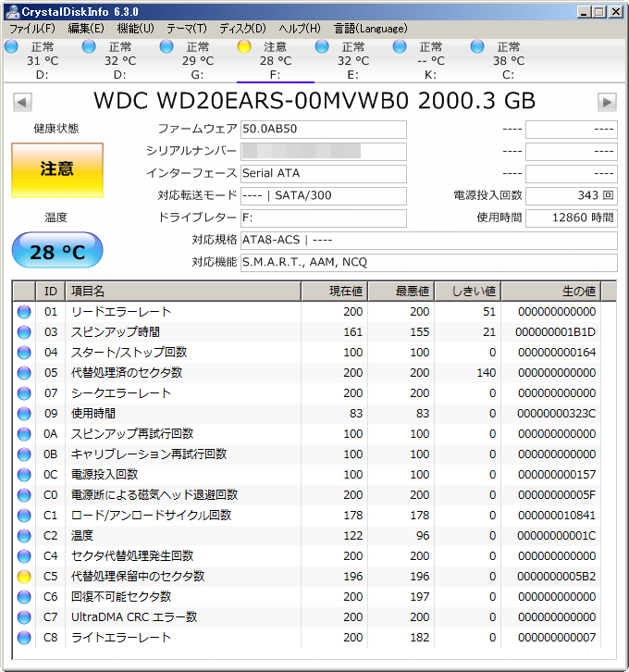Click blue status icon for row C2 温度
Image resolution: width=629 pixels, height=672 pixels.
[24, 536]
